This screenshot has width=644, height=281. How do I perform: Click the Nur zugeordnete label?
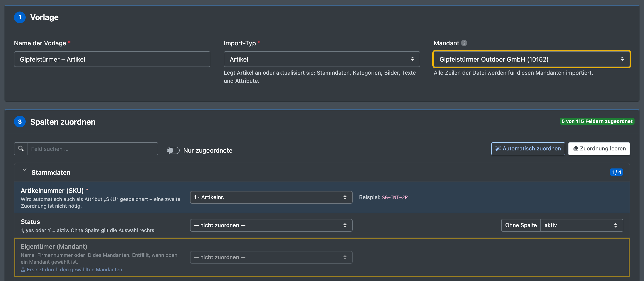click(x=208, y=150)
